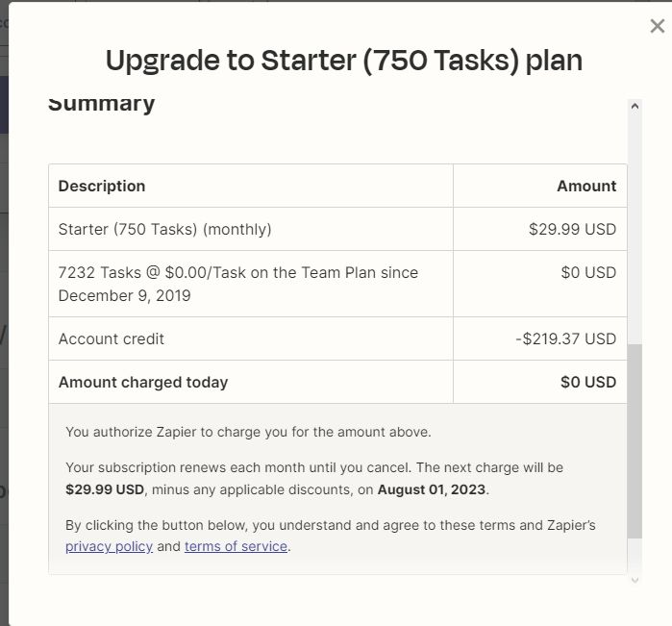Click the Upgrade to Starter plan title
Screen dimensions: 672x626
(x=344, y=61)
